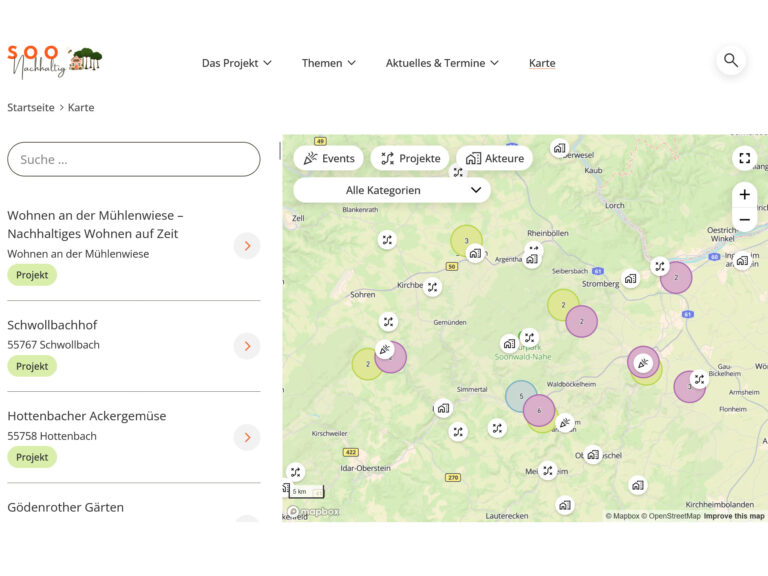The image size is (768, 576).
Task: Click green cluster 2 south of Seibersbach
Action: tap(563, 305)
